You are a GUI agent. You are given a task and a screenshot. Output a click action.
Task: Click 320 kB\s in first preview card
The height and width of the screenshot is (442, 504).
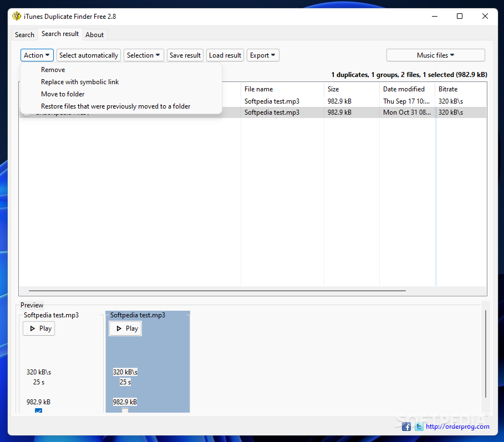click(39, 372)
